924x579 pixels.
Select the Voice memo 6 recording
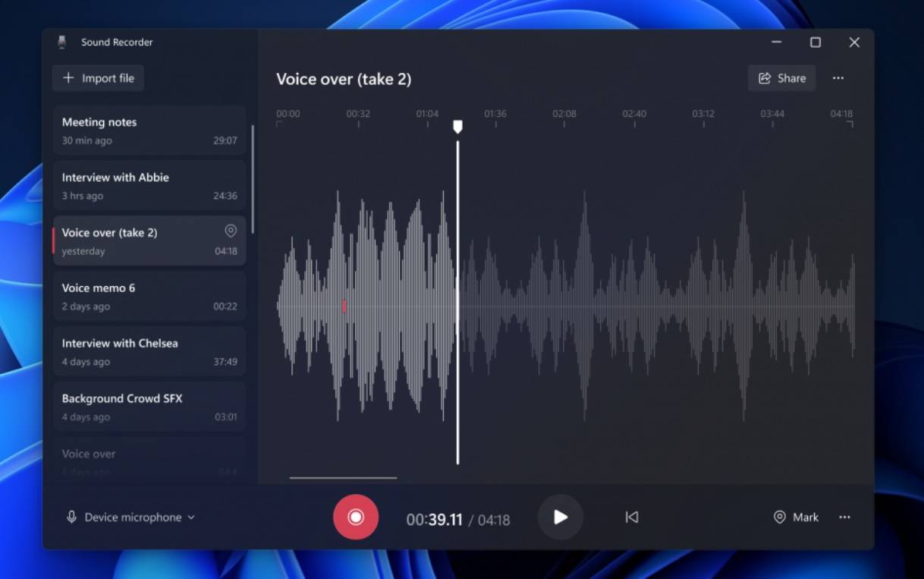[149, 296]
